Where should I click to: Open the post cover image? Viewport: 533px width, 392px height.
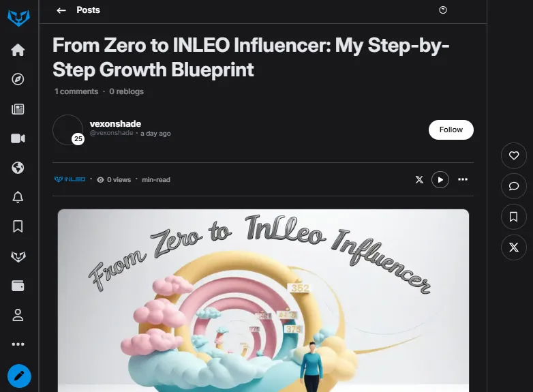click(263, 301)
